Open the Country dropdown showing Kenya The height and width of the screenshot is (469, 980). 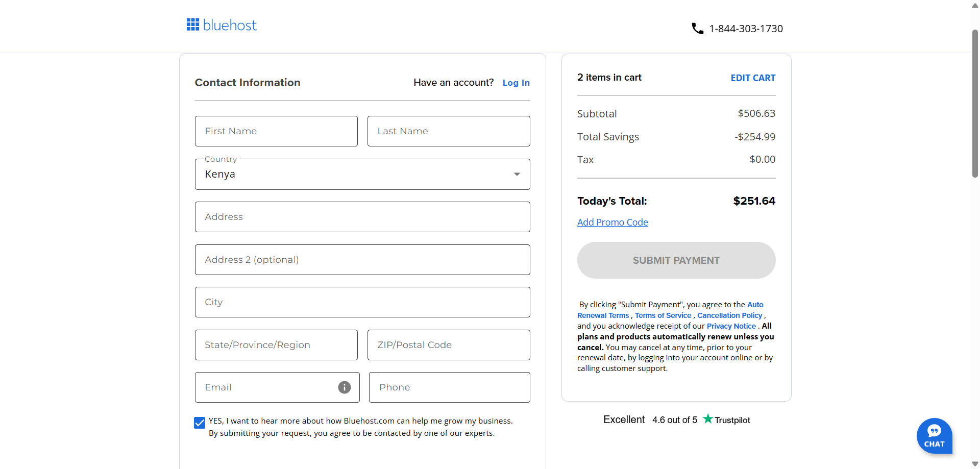362,174
